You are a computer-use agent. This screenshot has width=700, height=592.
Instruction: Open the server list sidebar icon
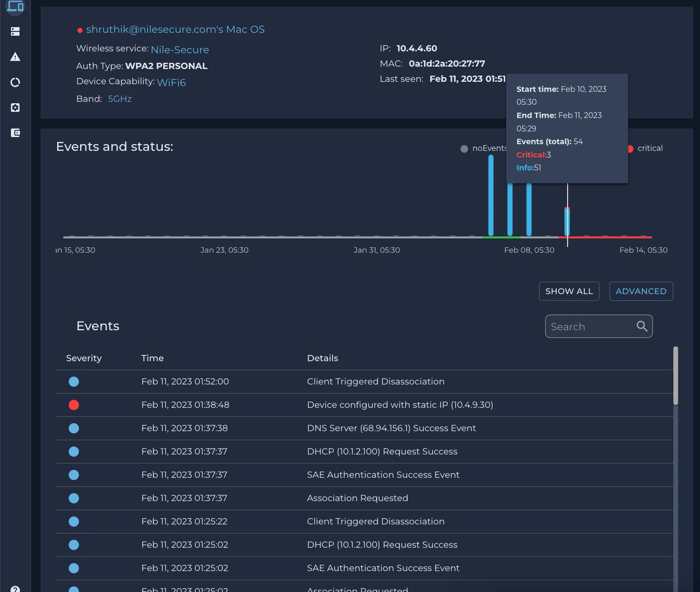click(15, 31)
